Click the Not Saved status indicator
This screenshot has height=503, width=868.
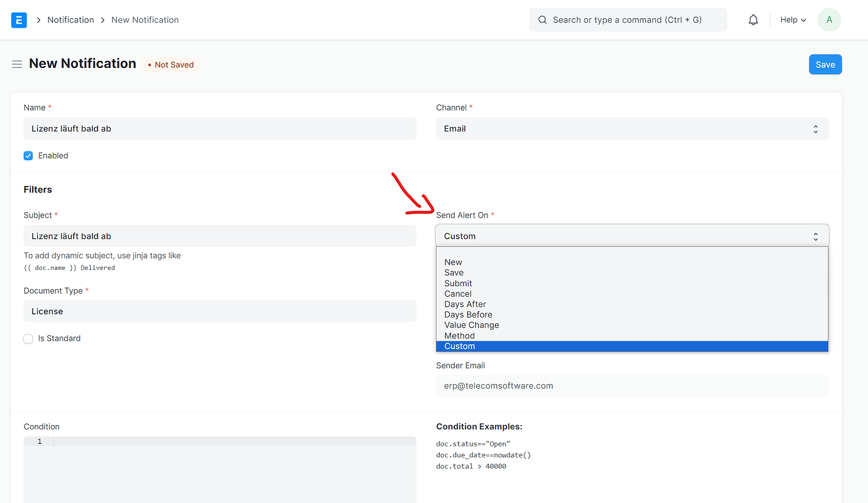(x=170, y=65)
